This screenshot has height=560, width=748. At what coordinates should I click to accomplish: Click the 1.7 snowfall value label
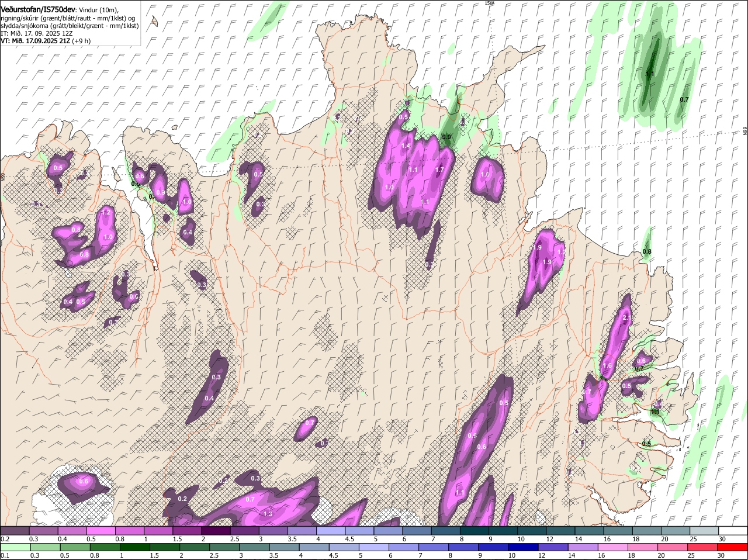(x=439, y=170)
